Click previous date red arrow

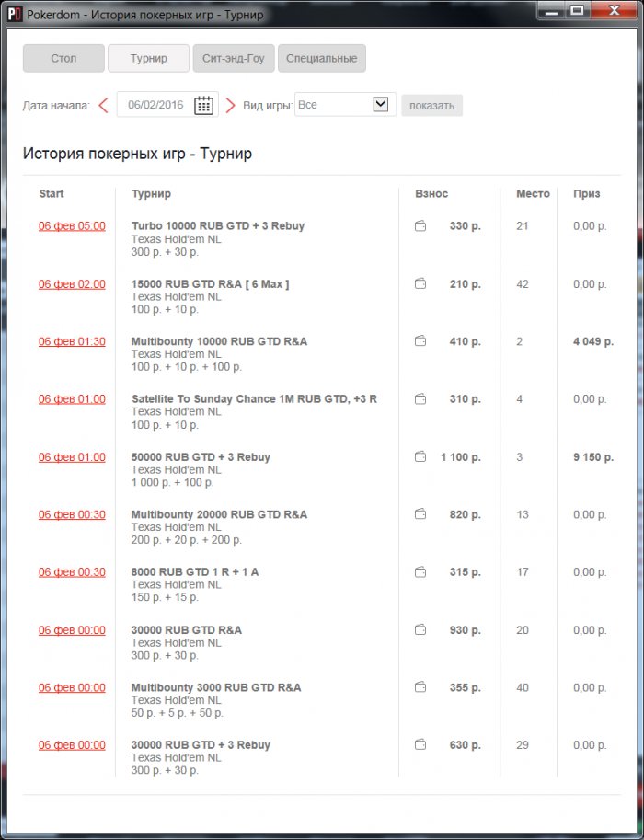pyautogui.click(x=103, y=105)
